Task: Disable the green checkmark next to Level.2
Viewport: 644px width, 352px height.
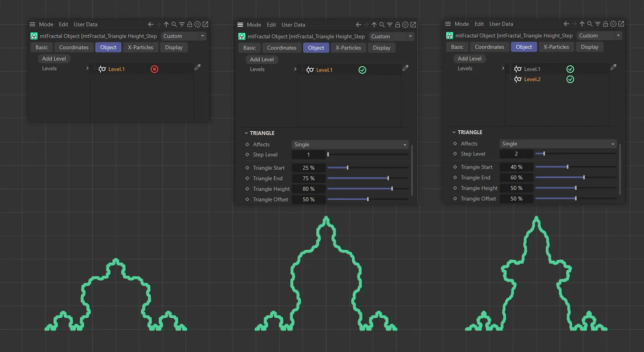Action: point(570,79)
